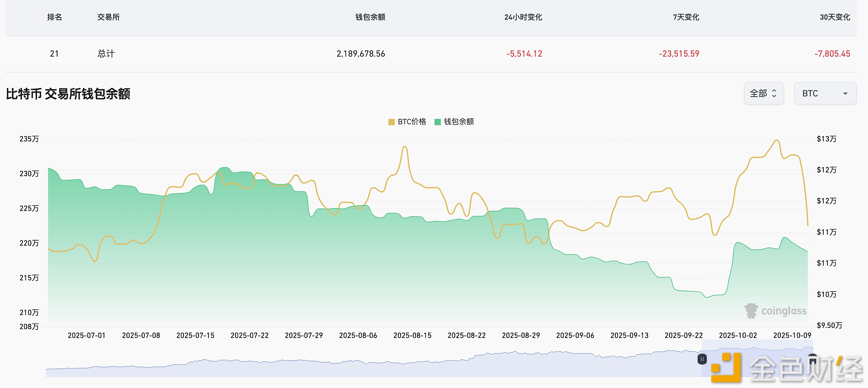This screenshot has width=868, height=388.
Task: Click the up-down chevron icon in the 全部 selector
Action: (774, 93)
